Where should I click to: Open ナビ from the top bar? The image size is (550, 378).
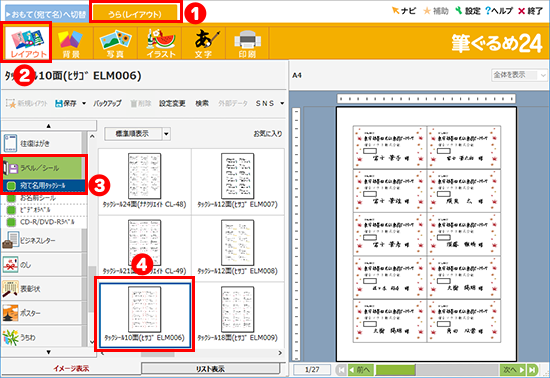404,11
